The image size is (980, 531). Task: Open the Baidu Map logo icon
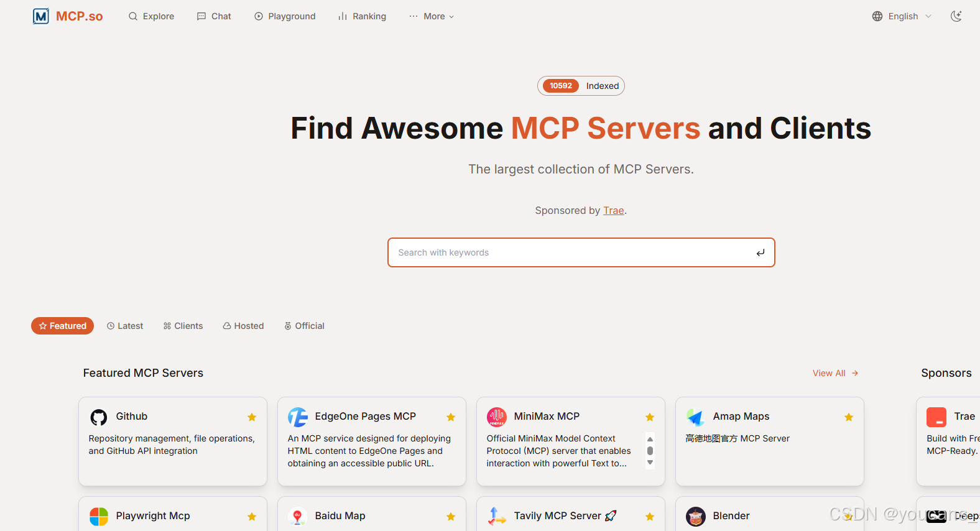[x=298, y=517]
